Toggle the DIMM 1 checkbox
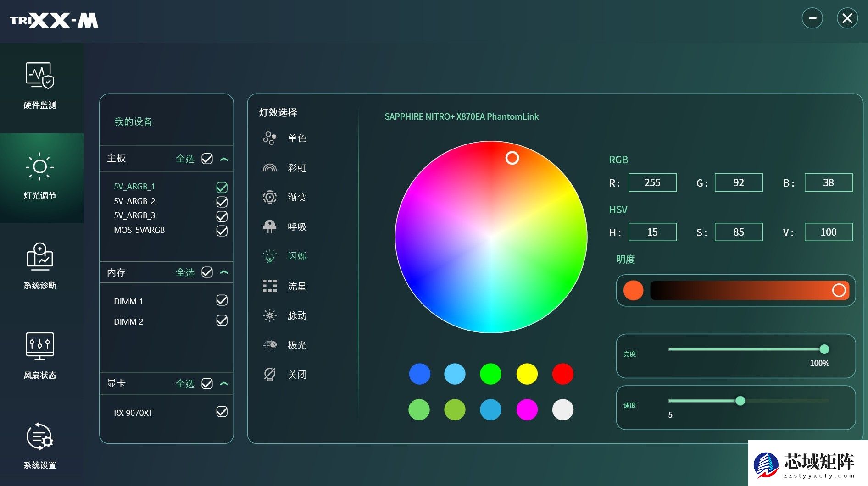868x486 pixels. point(222,300)
